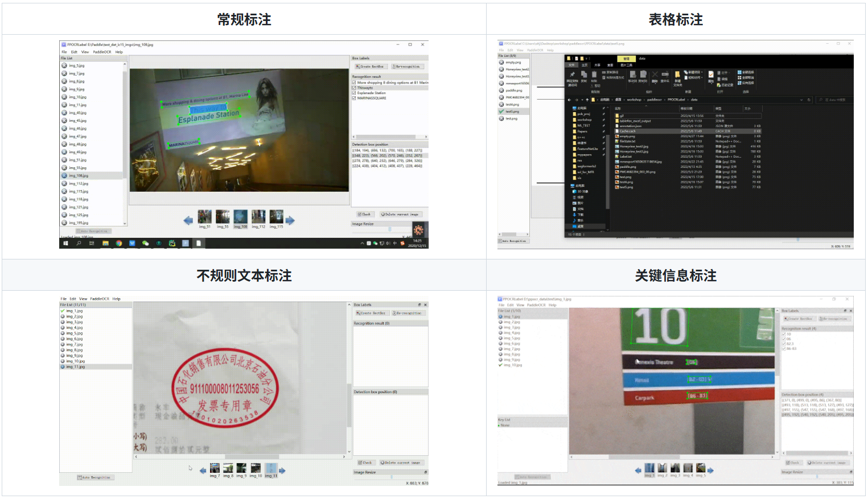
Task: Uncheck 'Esplanade Station' result in 常规标注 window
Action: [354, 93]
